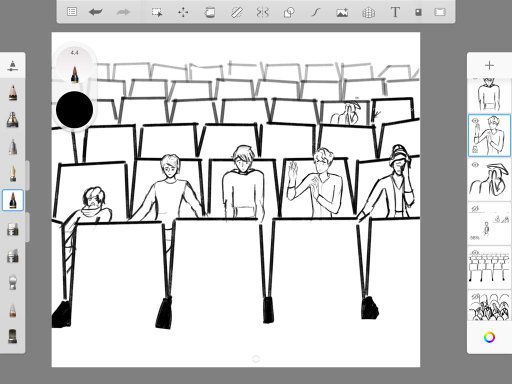The width and height of the screenshot is (512, 384).
Task: Hide the hat-figure sketch layer
Action: [475, 165]
